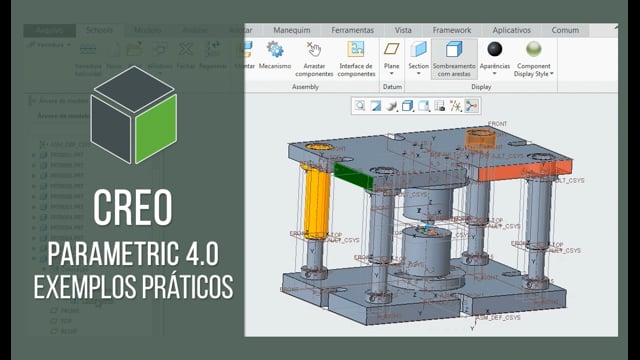The image size is (640, 360).
Task: Switch to the Vista tab
Action: point(403,30)
